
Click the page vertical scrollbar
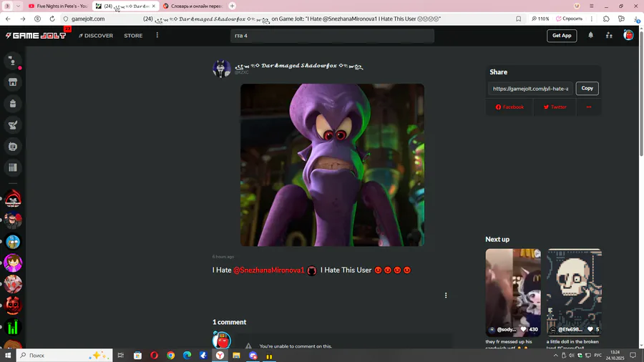click(641, 94)
